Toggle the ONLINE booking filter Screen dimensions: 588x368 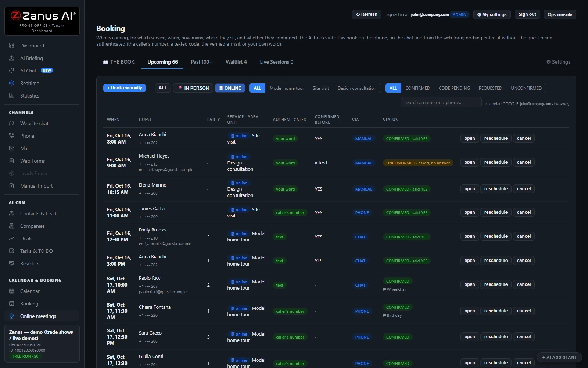(230, 88)
